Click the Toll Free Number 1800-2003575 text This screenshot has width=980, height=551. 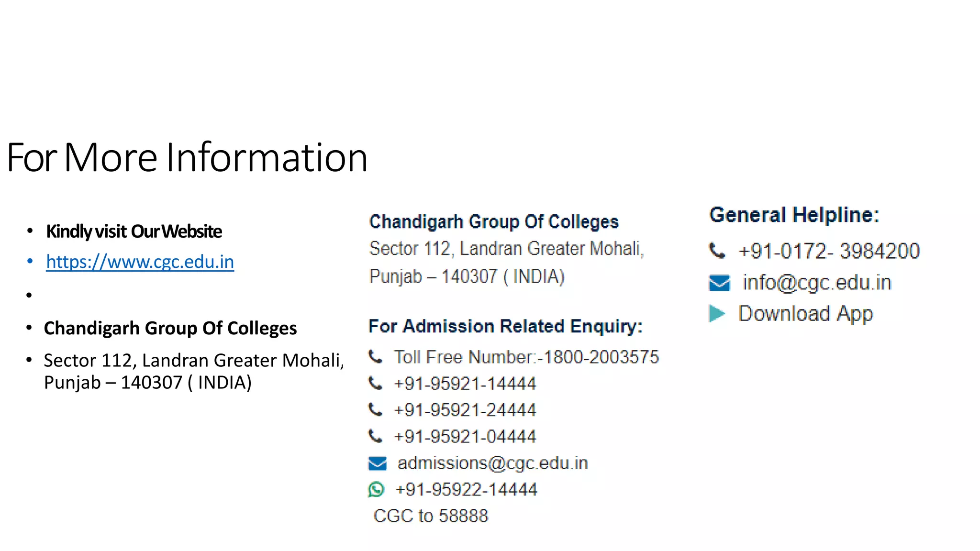tap(526, 357)
